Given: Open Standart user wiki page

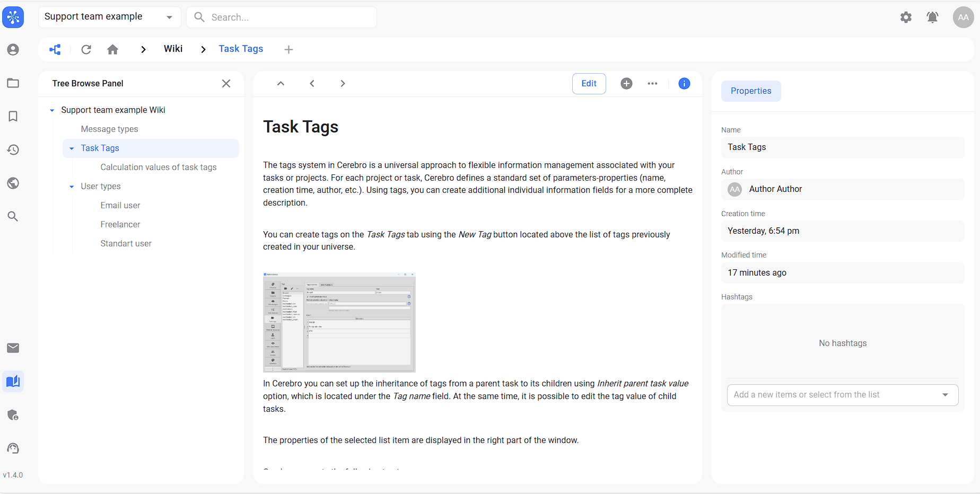Looking at the screenshot, I should click(126, 243).
